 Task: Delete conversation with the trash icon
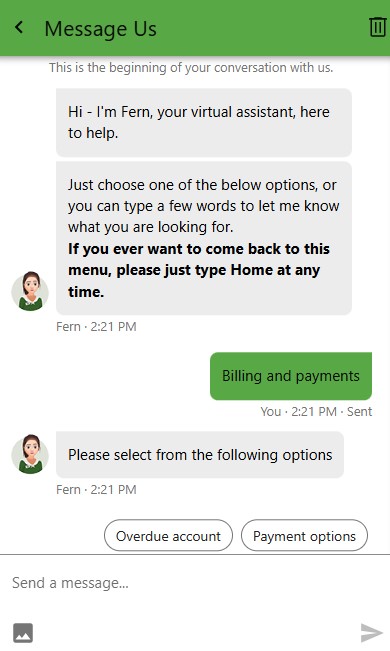(x=377, y=27)
